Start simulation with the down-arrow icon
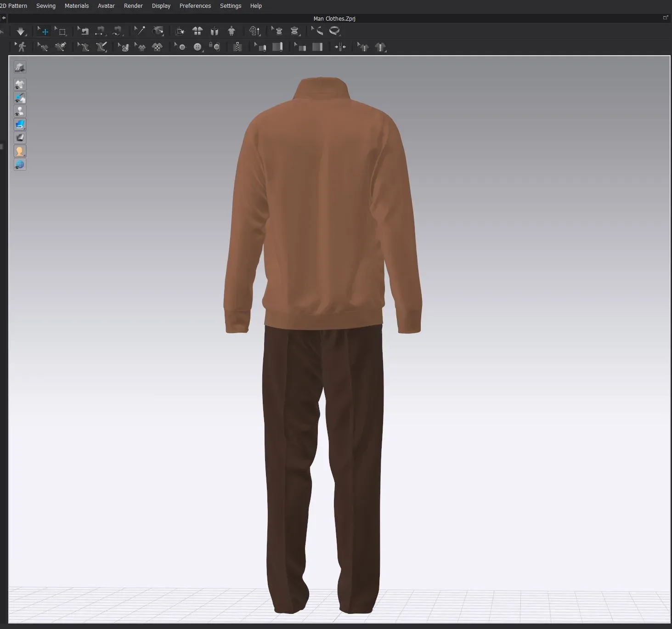This screenshot has height=629, width=672. coord(21,31)
